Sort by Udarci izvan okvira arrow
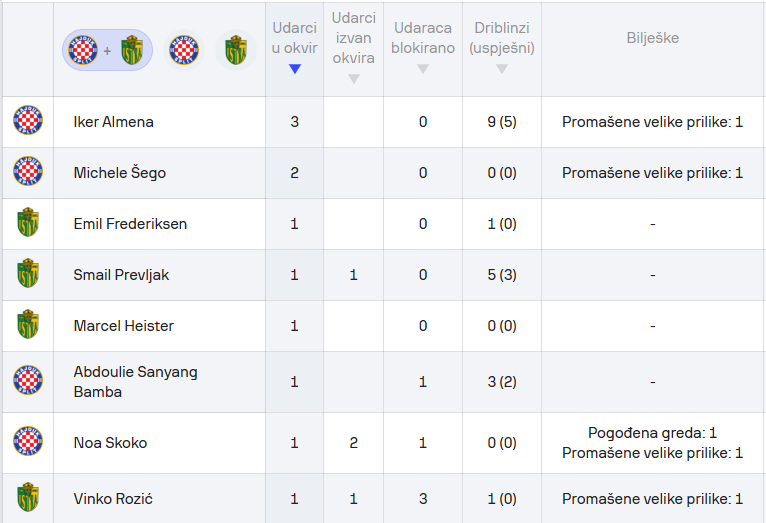766x523 pixels. (353, 79)
